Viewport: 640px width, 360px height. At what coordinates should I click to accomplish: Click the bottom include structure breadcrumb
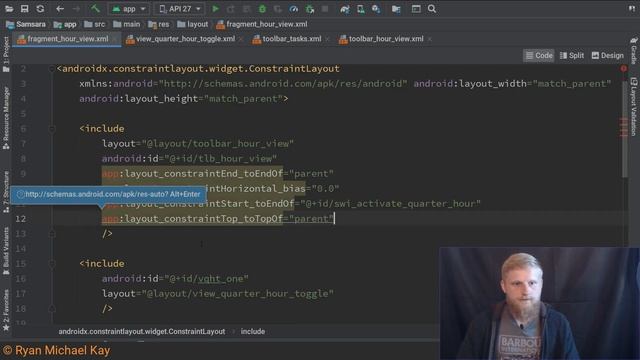click(253, 331)
